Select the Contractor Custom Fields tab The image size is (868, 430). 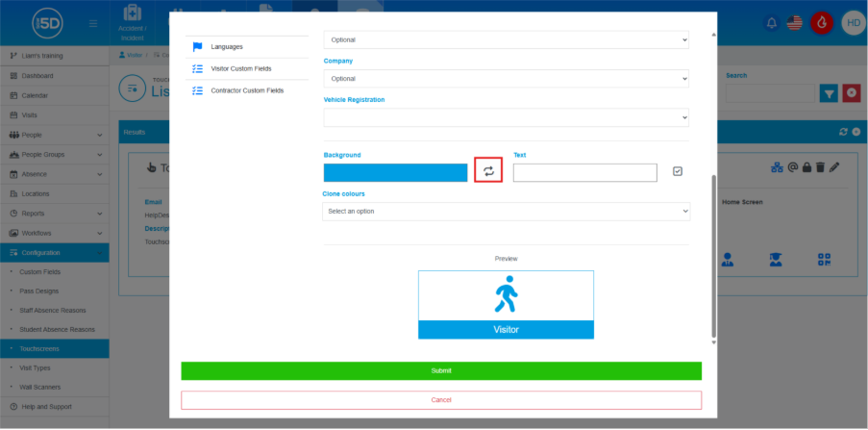(x=247, y=90)
